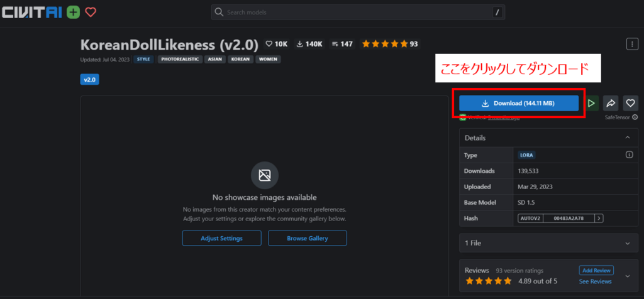Screen dimensions: 644x299
Task: Click the 147 collections badge
Action: click(342, 44)
